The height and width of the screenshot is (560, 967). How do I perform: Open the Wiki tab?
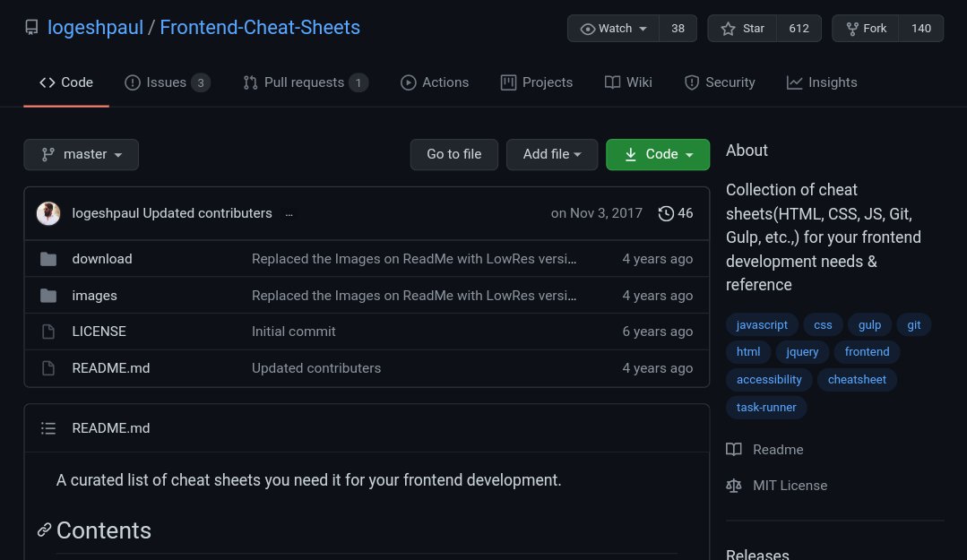(x=628, y=82)
